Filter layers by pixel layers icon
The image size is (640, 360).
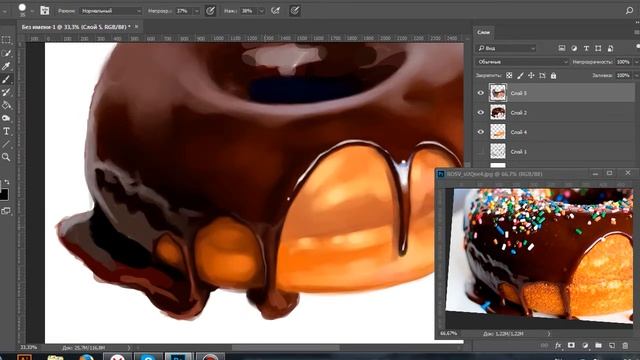point(562,48)
